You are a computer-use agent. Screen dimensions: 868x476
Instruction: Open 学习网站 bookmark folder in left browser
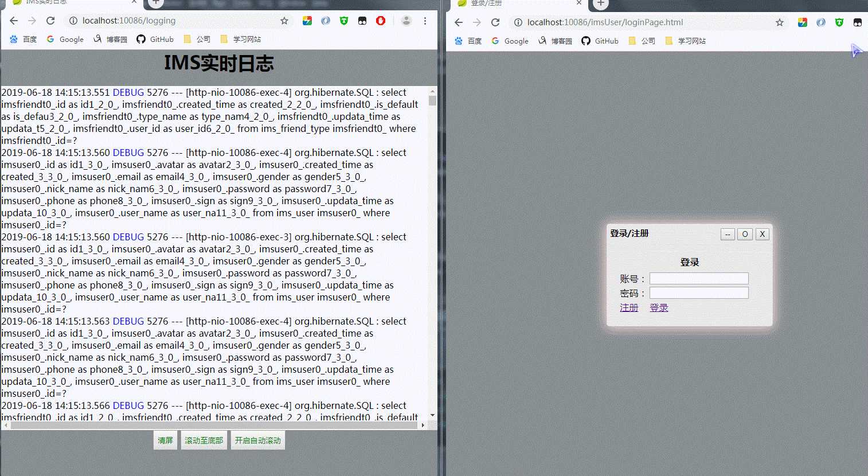(240, 39)
